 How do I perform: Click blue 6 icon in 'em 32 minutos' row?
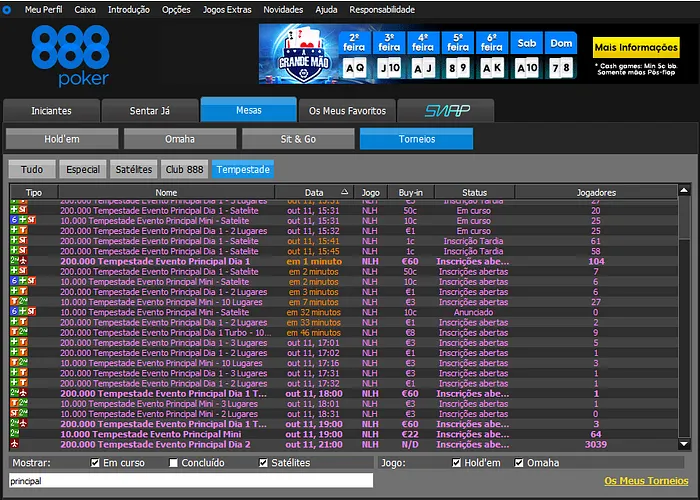point(14,312)
